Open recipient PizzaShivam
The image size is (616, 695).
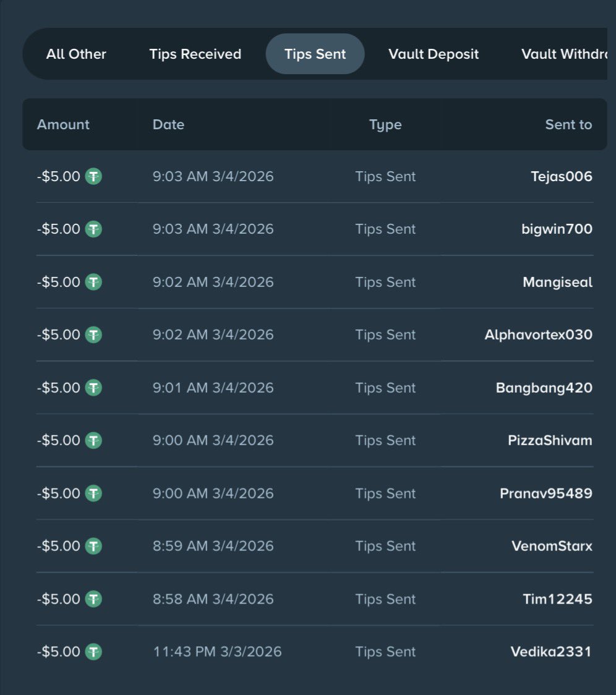pos(550,441)
